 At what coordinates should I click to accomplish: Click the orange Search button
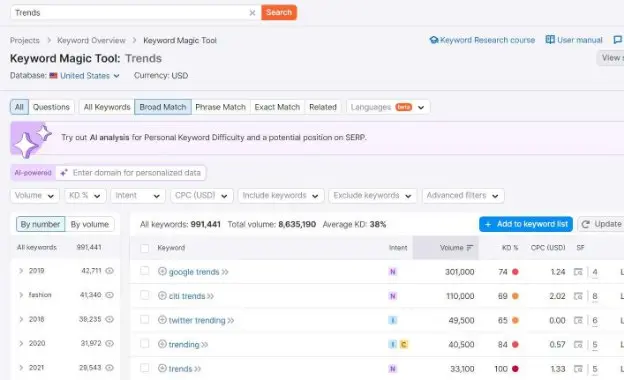[x=279, y=12]
